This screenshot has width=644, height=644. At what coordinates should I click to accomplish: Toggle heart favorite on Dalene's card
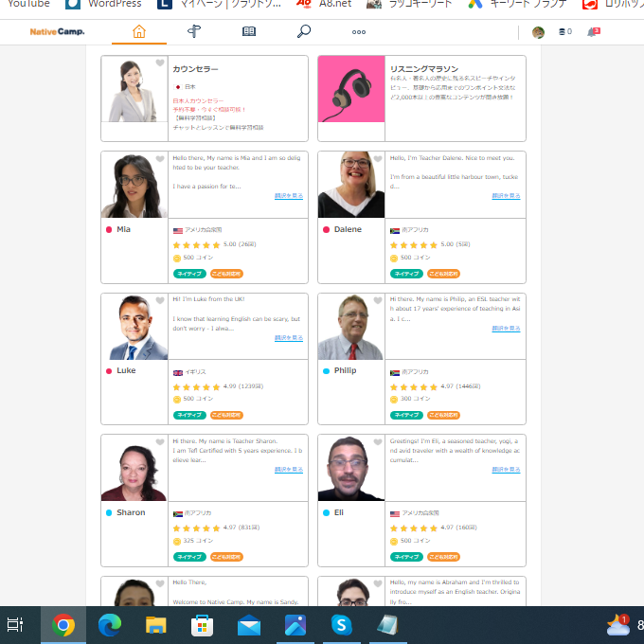[x=378, y=159]
